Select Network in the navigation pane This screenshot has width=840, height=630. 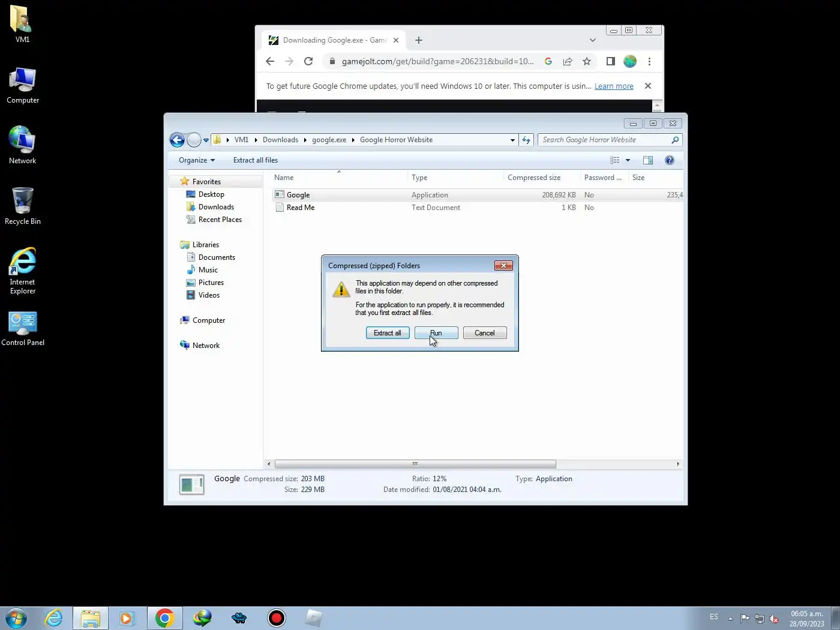pos(206,346)
